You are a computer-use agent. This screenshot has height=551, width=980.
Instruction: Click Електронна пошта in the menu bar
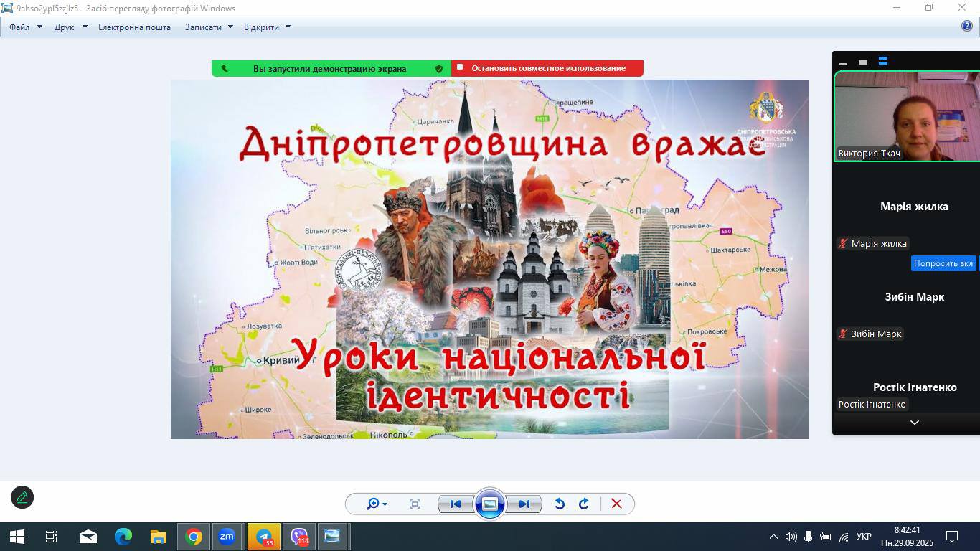pos(134,27)
